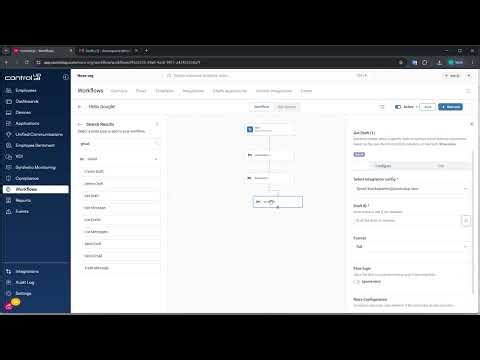Select the Unified Communications sidebar icon
The width and height of the screenshot is (480, 360).
point(9,134)
